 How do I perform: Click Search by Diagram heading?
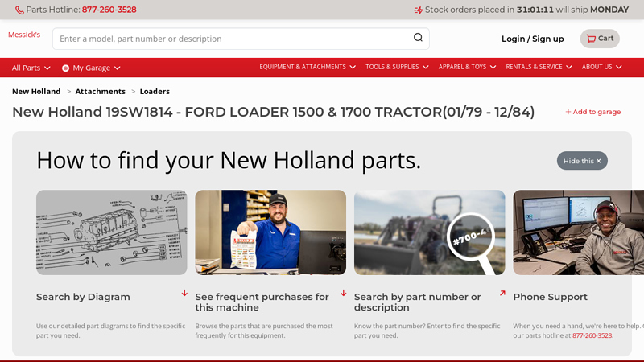(83, 297)
